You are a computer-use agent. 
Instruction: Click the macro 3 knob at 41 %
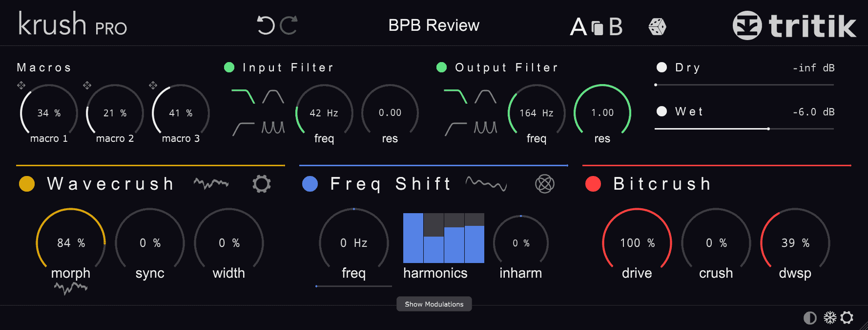click(x=181, y=112)
